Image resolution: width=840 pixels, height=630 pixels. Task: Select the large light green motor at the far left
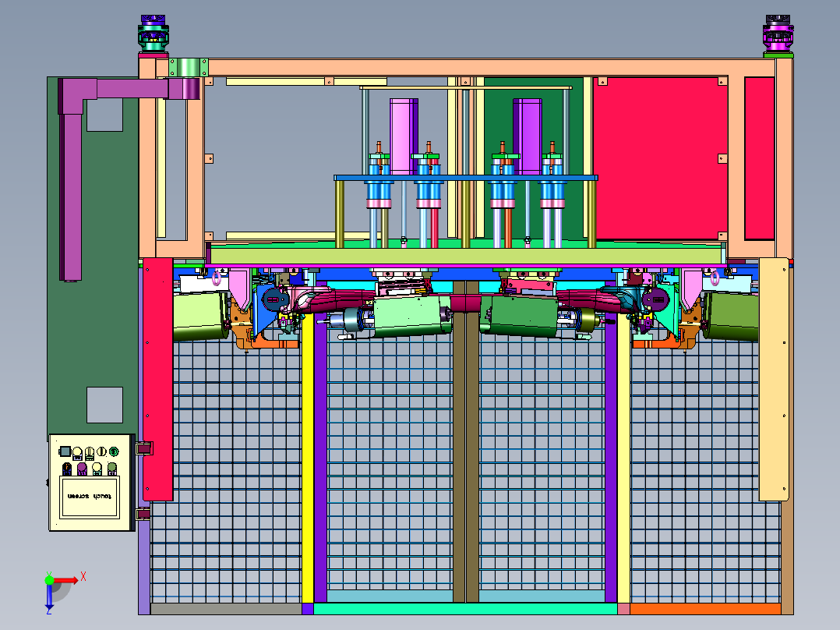(201, 317)
